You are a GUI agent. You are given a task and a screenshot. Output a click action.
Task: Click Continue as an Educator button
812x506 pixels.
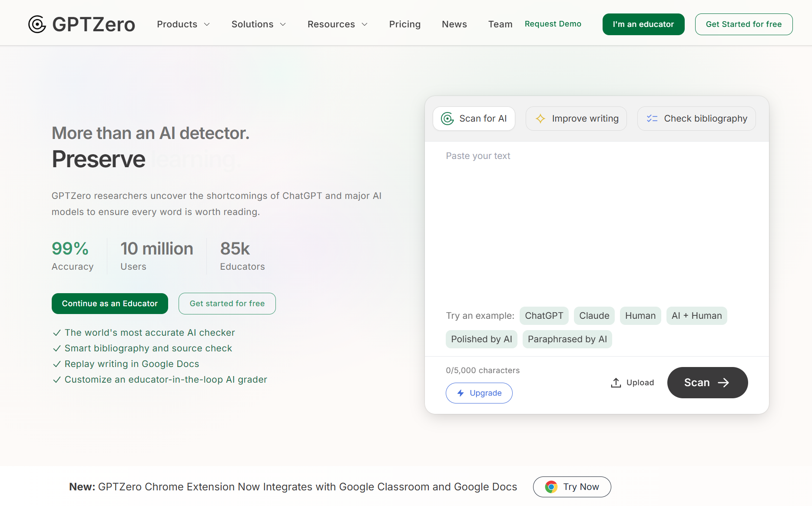pyautogui.click(x=109, y=304)
